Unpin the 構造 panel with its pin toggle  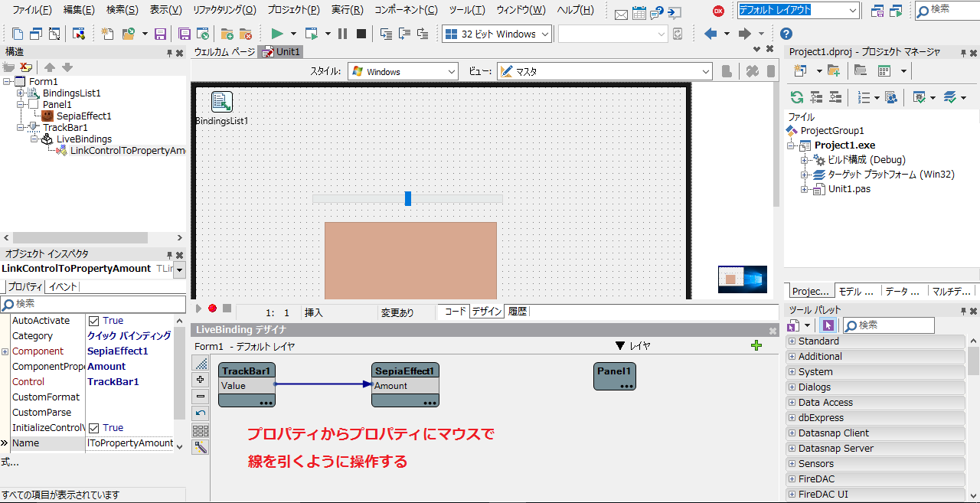point(170,52)
